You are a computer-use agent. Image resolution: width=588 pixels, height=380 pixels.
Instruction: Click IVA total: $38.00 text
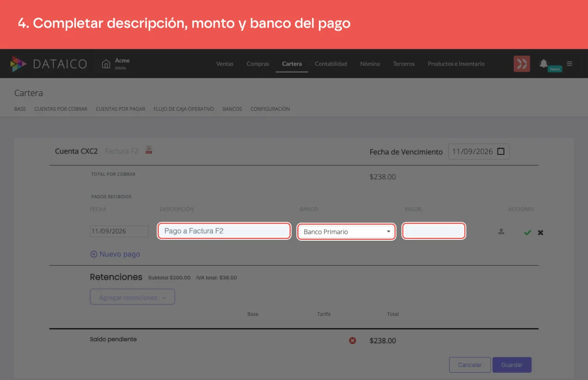tap(216, 278)
